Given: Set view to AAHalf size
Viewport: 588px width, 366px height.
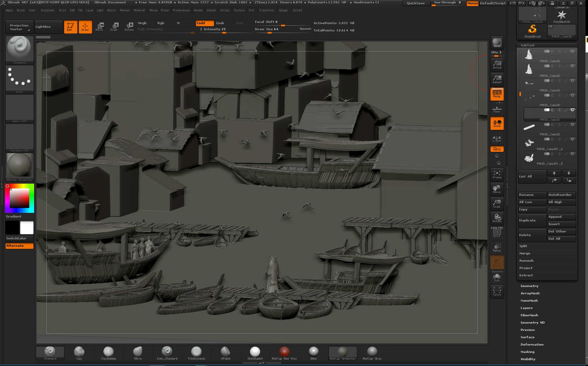Looking at the screenshot, I should [x=497, y=79].
